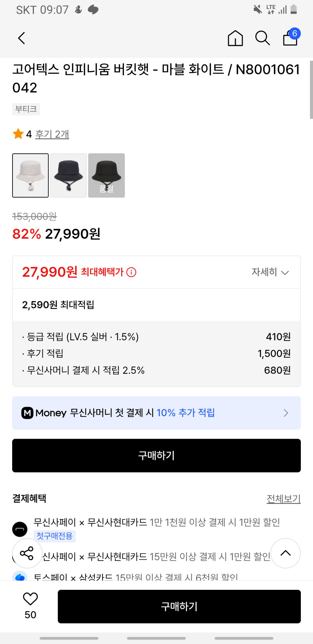Select the navy bucket hat thumbnail

pyautogui.click(x=69, y=175)
